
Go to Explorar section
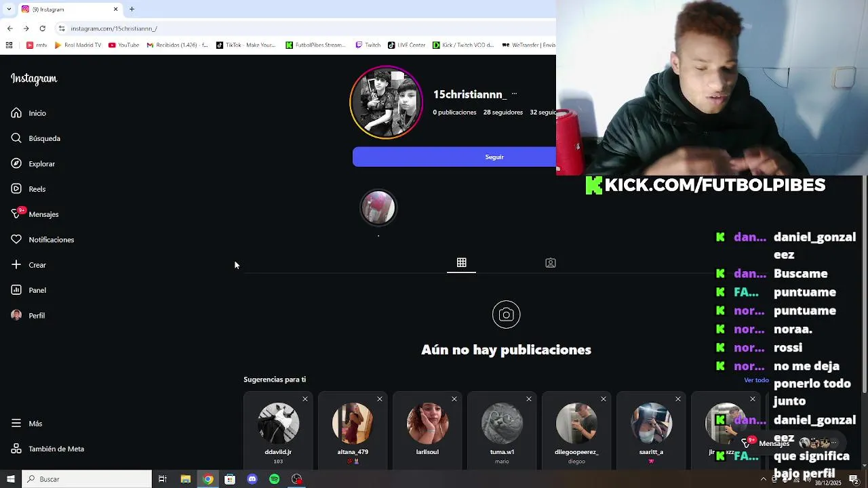(x=33, y=164)
